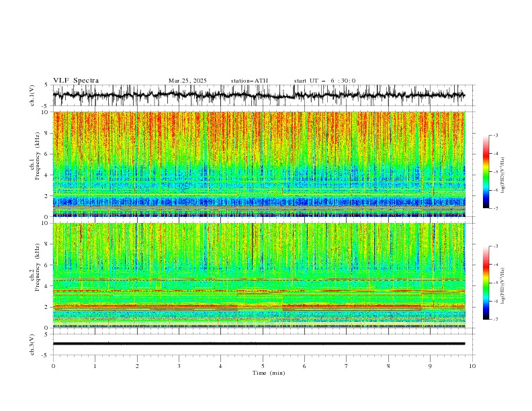The height and width of the screenshot is (411, 532).
Task: Click time axis tick label "10"
Action: coord(472,366)
